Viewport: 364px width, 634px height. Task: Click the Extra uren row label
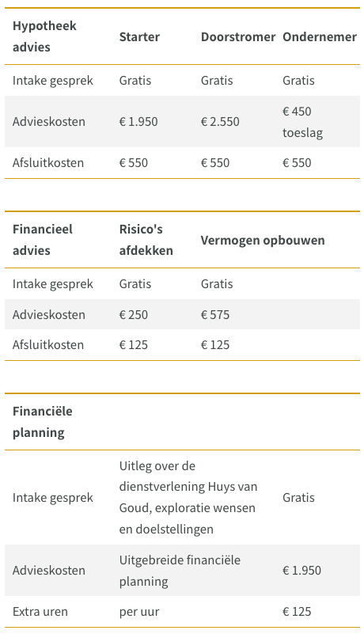(x=40, y=611)
